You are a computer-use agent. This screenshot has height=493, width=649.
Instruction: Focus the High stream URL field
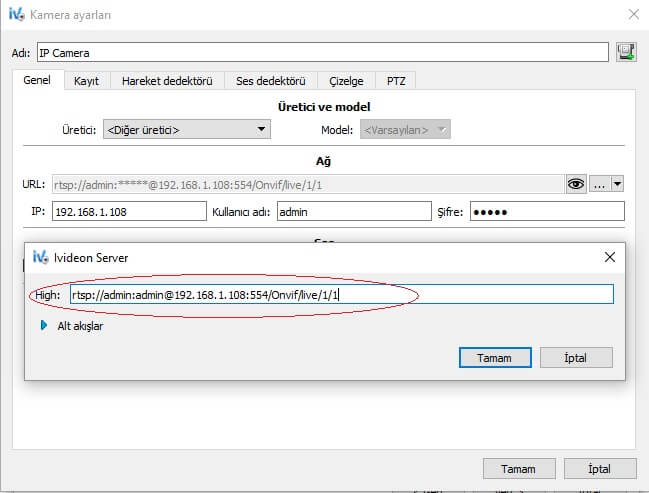[x=341, y=294]
